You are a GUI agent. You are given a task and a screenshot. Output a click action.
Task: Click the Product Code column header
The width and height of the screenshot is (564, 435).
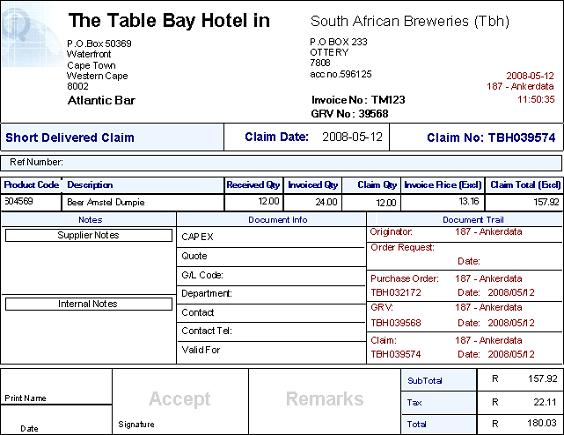(x=31, y=185)
